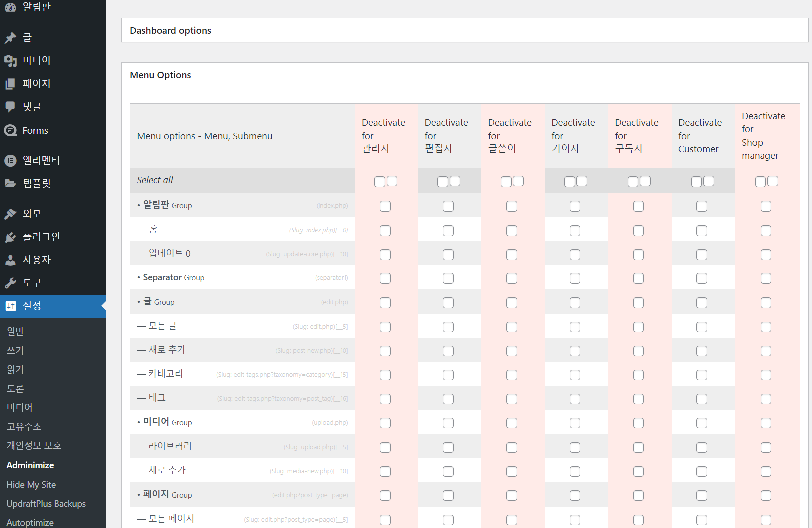Go to 일반 settings submenu

[x=15, y=331]
